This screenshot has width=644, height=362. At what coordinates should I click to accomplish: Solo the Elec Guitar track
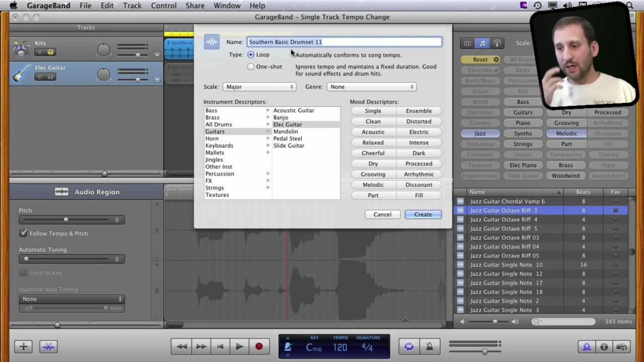tap(50, 77)
